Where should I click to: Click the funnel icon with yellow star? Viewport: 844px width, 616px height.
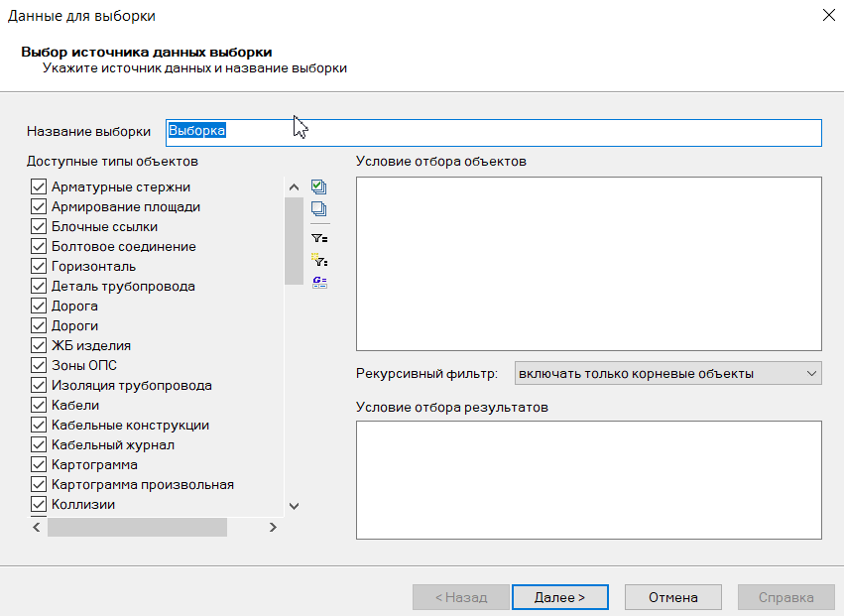[x=318, y=261]
